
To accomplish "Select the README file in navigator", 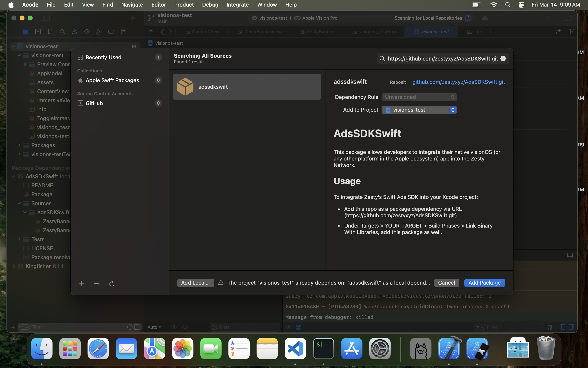I will coord(42,185).
